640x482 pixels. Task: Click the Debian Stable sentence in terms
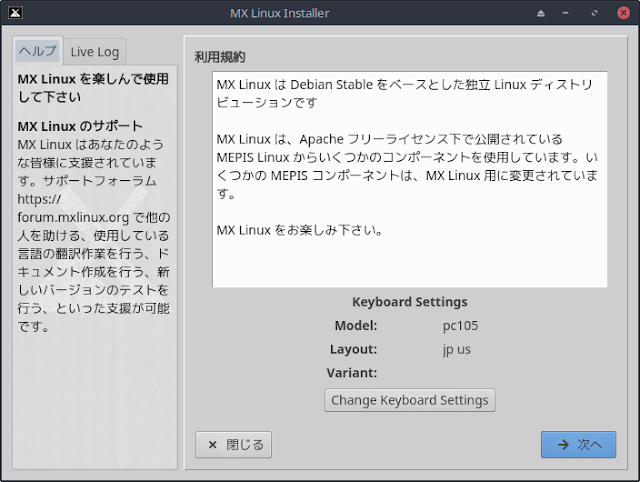(404, 93)
